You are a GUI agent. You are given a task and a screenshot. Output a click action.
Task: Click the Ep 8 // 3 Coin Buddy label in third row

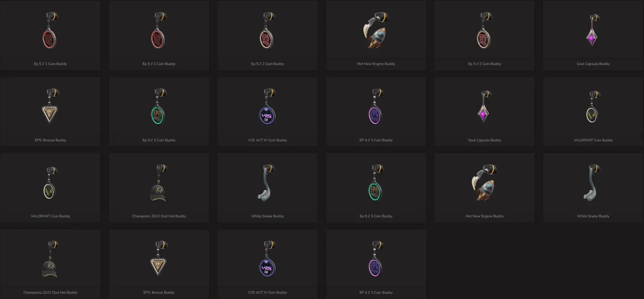(376, 216)
